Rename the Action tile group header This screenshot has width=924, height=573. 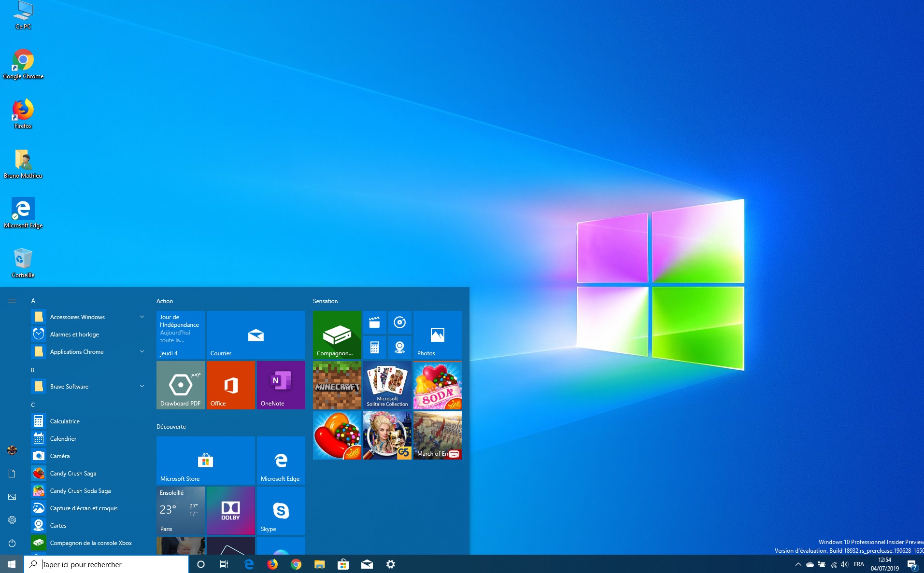click(x=165, y=301)
